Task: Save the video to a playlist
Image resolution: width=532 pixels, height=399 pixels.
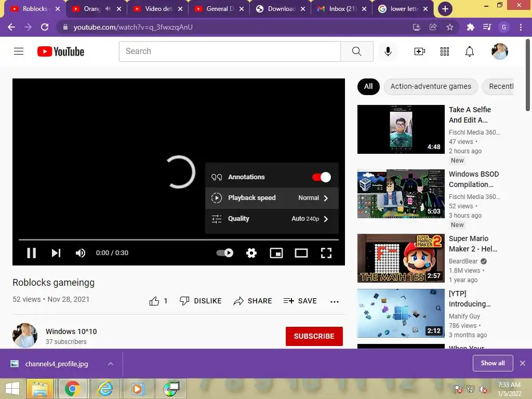Action: [x=300, y=301]
